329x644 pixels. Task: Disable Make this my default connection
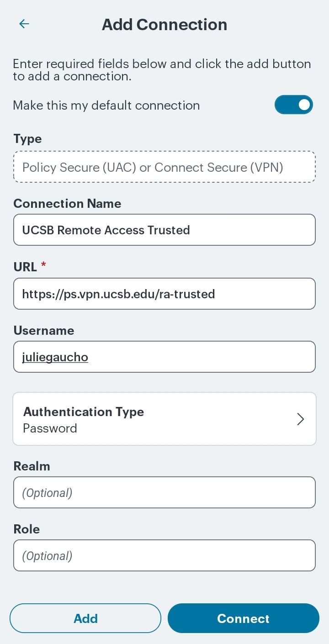[x=294, y=105]
